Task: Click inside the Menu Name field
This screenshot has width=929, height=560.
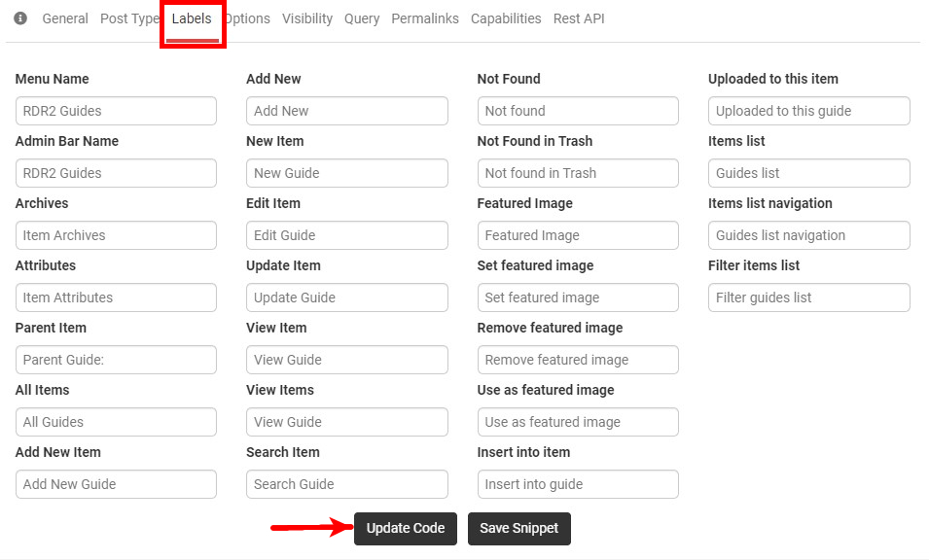Action: click(116, 110)
